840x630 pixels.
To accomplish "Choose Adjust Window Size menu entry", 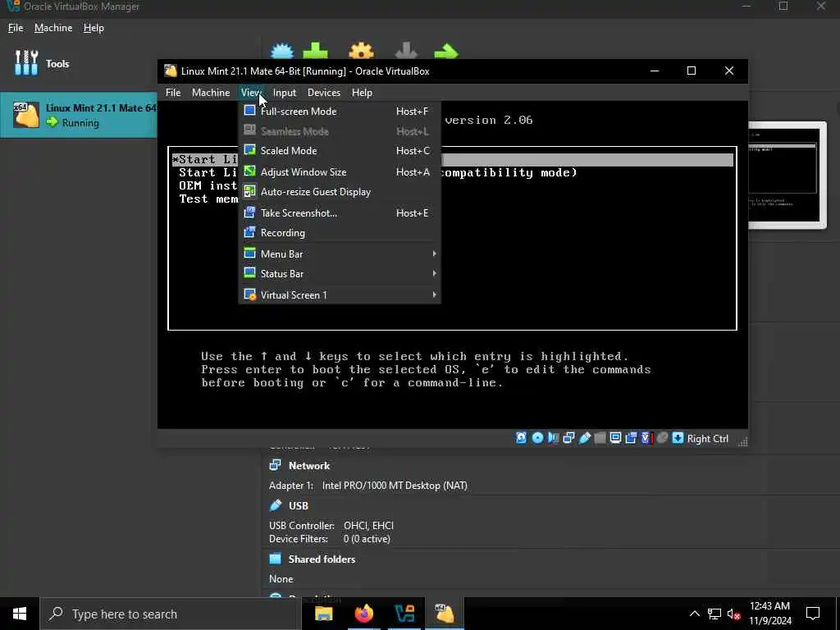I will [339, 172].
